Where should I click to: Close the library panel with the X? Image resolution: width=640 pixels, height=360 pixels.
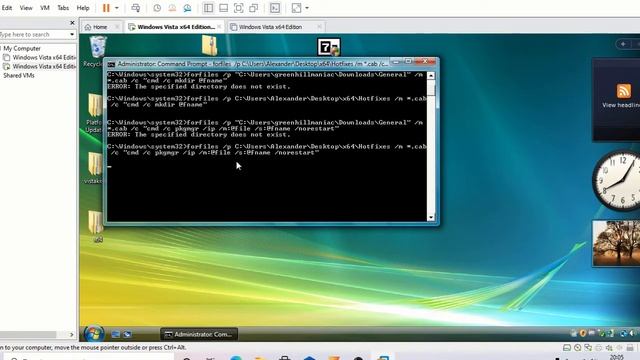(72, 23)
